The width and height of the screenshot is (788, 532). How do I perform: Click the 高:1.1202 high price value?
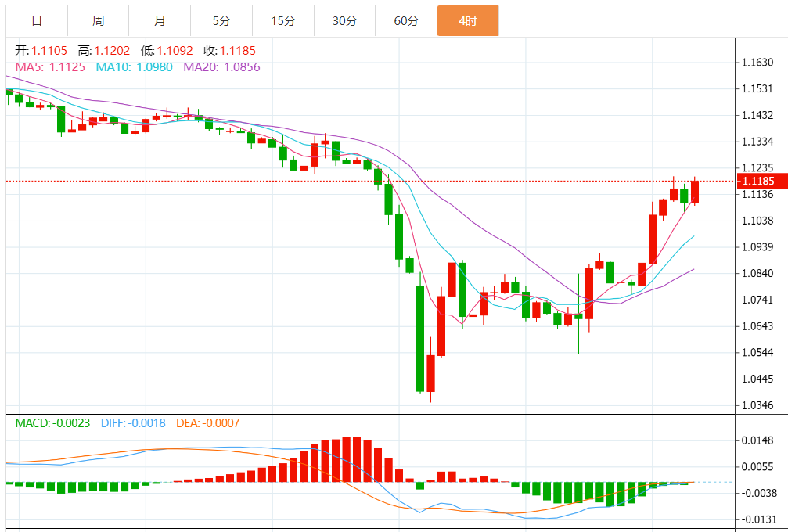[x=104, y=51]
